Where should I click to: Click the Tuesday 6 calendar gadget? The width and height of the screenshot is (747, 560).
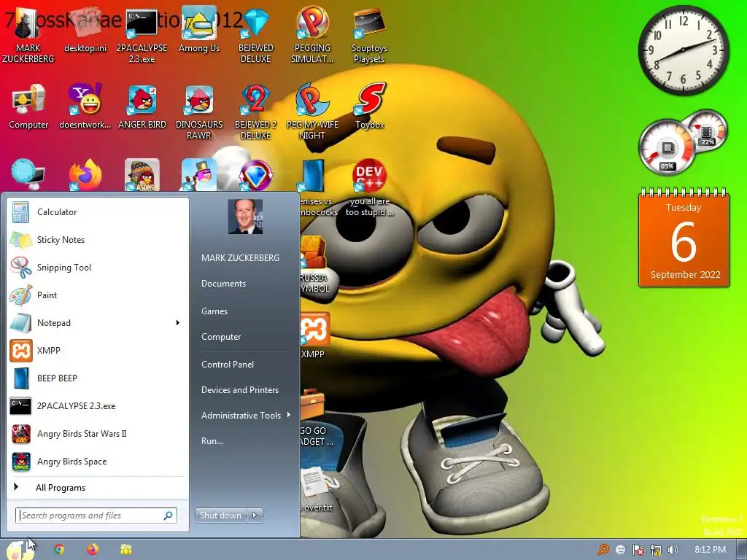click(684, 238)
